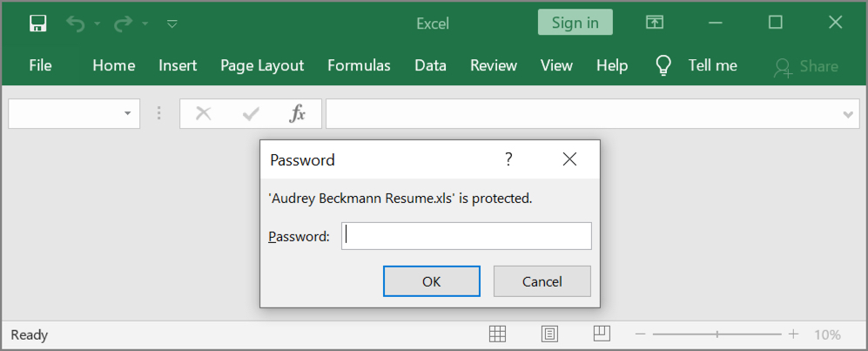
Task: Expand the formula bar chevron
Action: 847,115
